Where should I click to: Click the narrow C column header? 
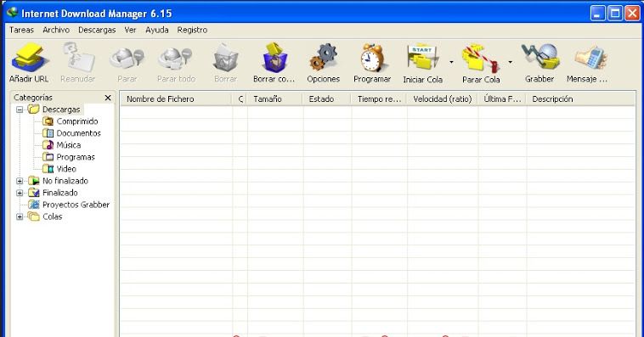tap(240, 99)
